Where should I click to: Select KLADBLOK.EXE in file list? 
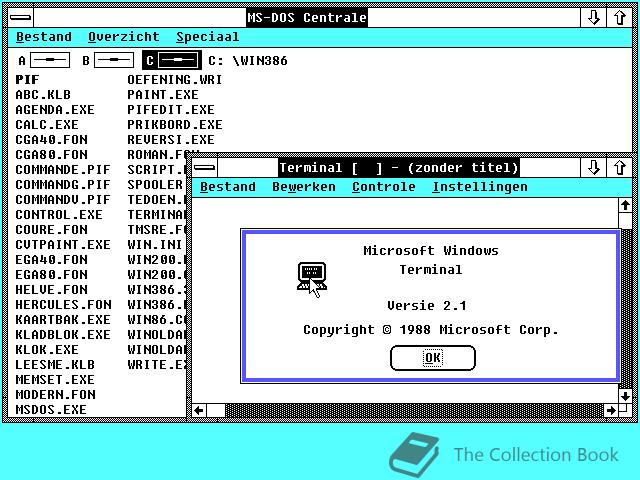(63, 335)
